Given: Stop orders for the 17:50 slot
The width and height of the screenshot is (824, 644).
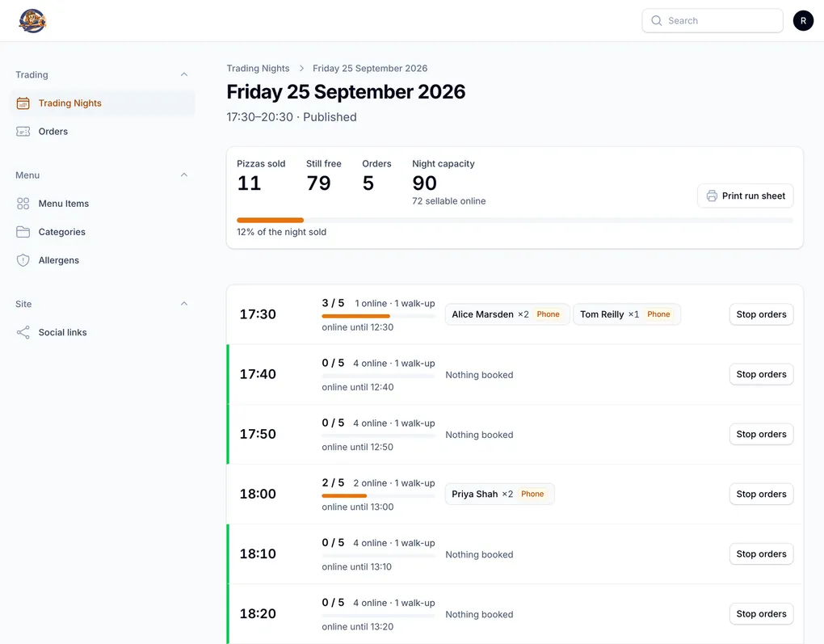Looking at the screenshot, I should click(761, 434).
